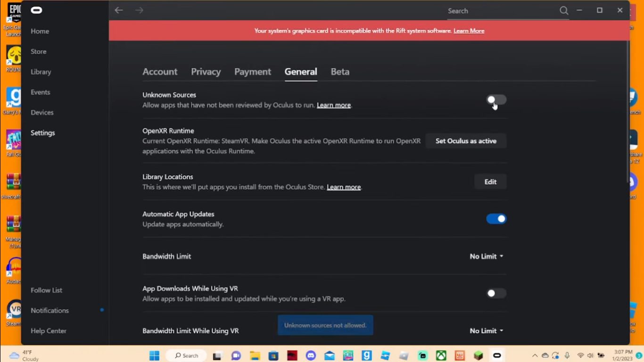644x362 pixels.
Task: Click Learn More in the red banner
Action: [x=469, y=31]
